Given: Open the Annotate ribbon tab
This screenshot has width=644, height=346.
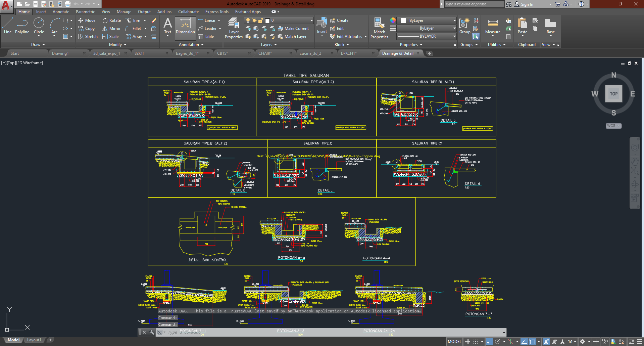Looking at the screenshot, I should click(61, 12).
